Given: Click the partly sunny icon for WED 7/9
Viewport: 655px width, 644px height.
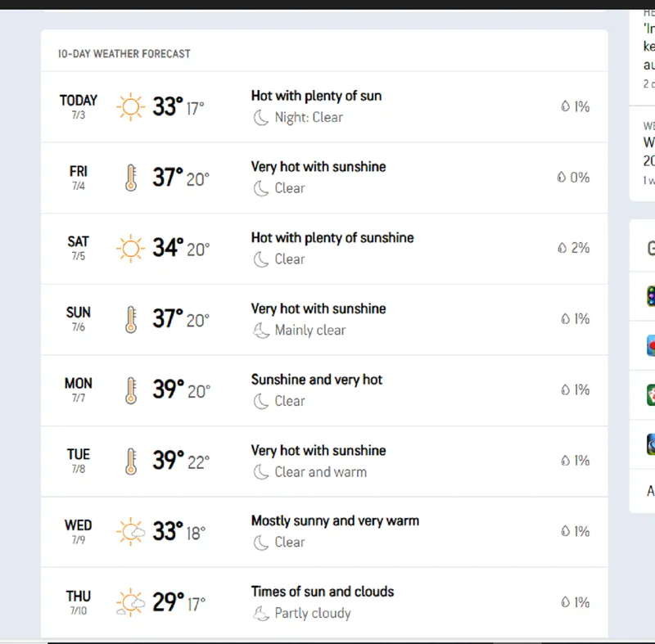Looking at the screenshot, I should (131, 532).
